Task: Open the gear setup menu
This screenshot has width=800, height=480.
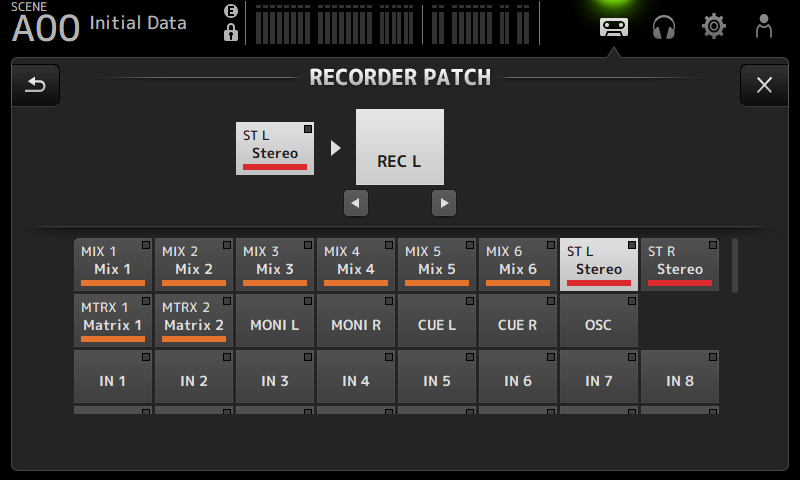Action: [x=714, y=26]
